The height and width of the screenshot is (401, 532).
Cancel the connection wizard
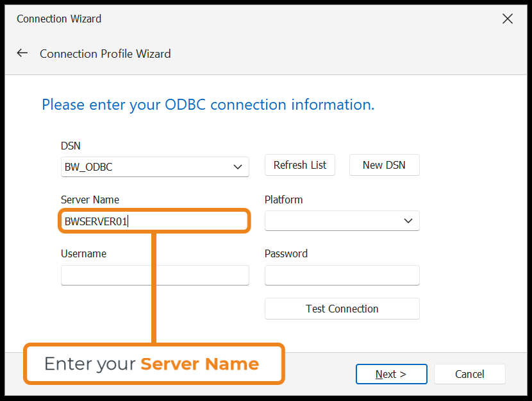[x=469, y=374]
